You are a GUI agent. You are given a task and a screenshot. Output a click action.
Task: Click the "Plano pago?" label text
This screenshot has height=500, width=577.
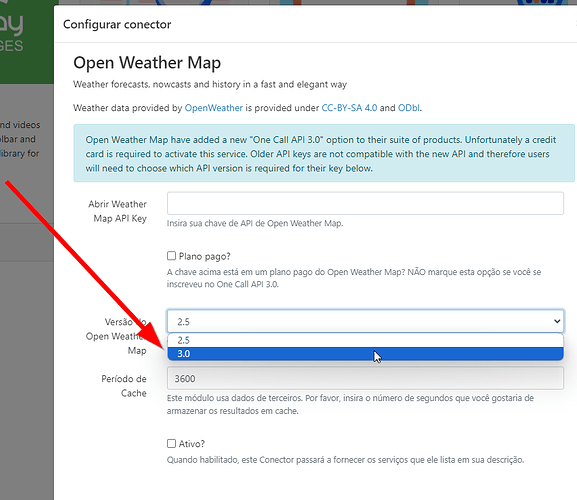pyautogui.click(x=204, y=256)
